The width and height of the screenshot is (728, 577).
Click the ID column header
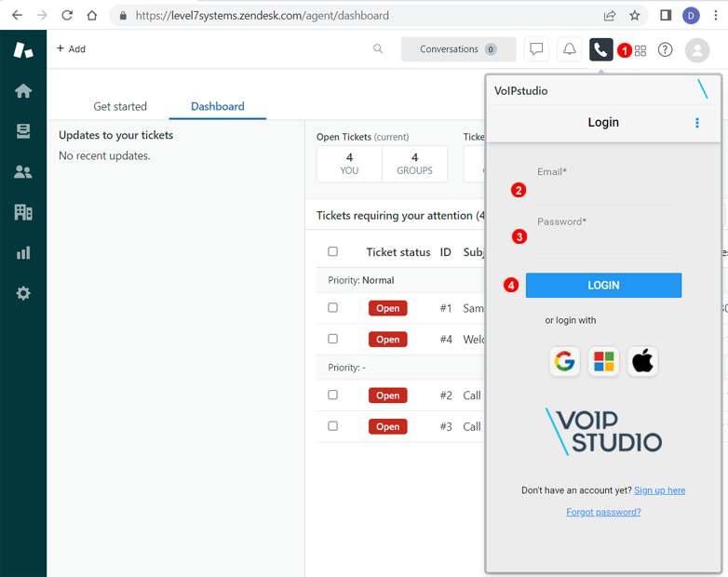tap(446, 252)
